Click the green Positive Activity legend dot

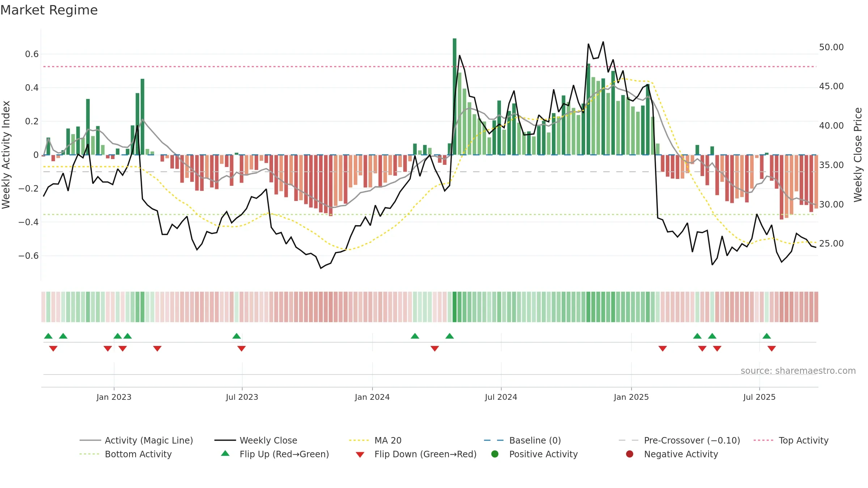click(495, 454)
